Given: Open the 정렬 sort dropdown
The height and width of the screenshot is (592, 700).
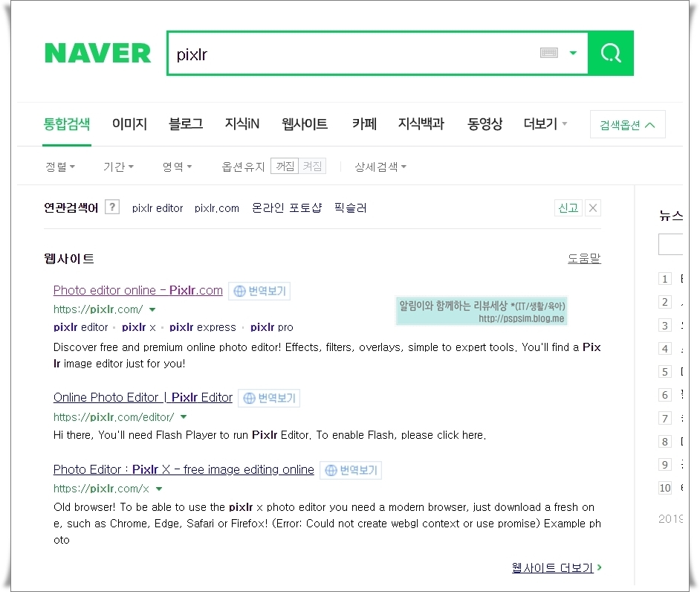Looking at the screenshot, I should [x=60, y=167].
